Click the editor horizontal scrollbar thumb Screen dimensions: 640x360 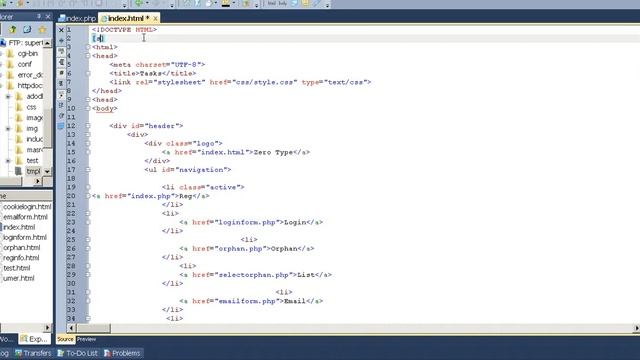tap(93, 328)
